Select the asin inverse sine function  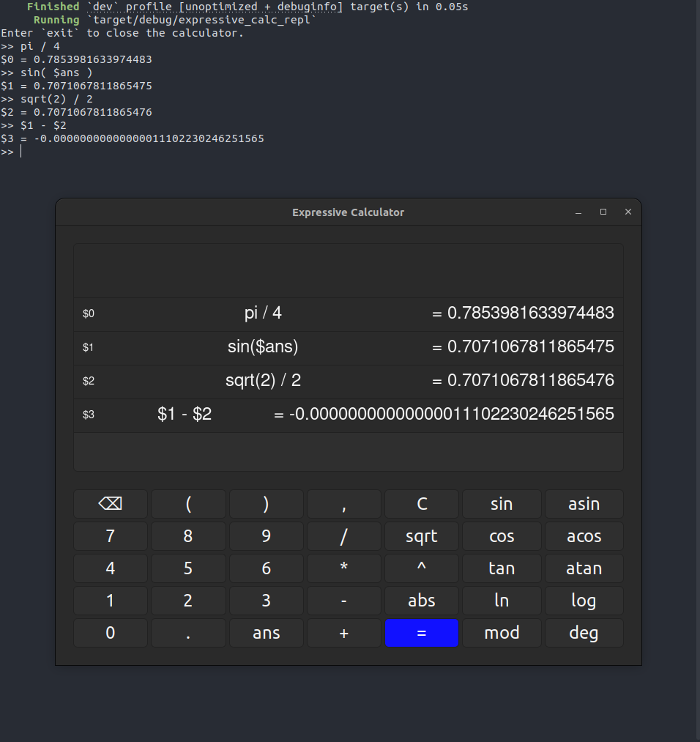pyautogui.click(x=584, y=503)
